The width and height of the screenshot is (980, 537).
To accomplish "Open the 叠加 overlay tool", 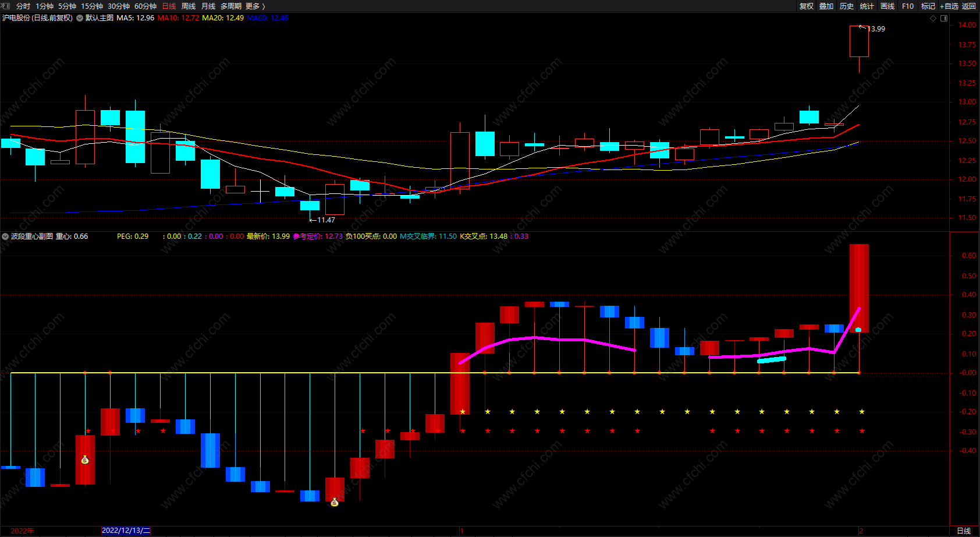I will (x=826, y=6).
